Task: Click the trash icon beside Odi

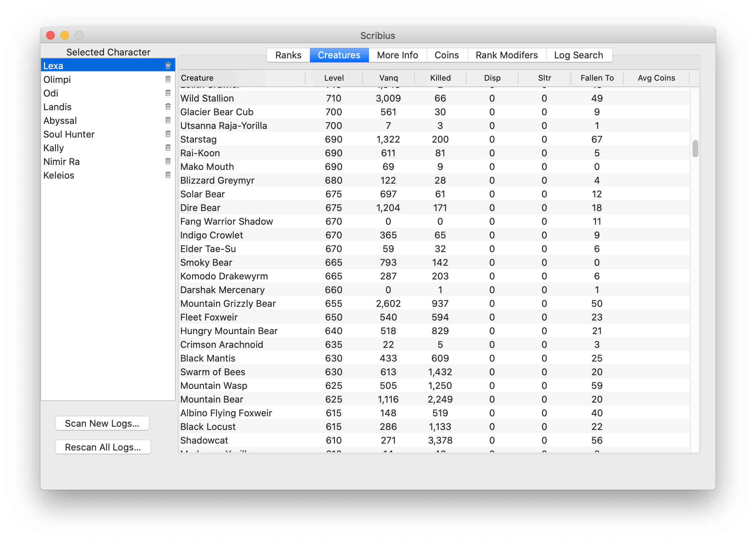Action: coord(168,93)
